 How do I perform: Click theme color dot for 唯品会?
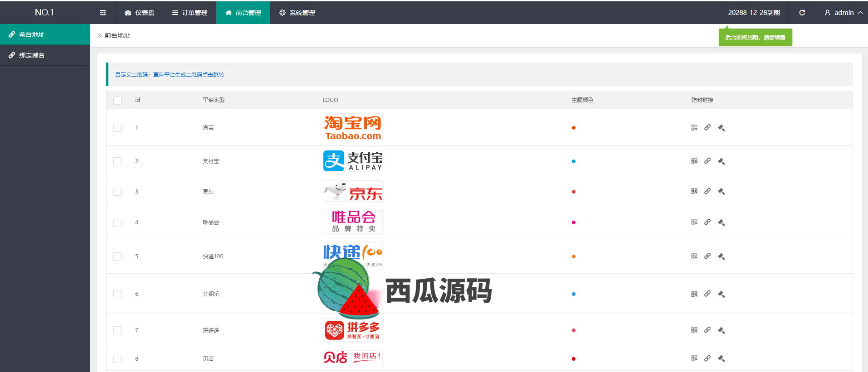[x=574, y=222]
